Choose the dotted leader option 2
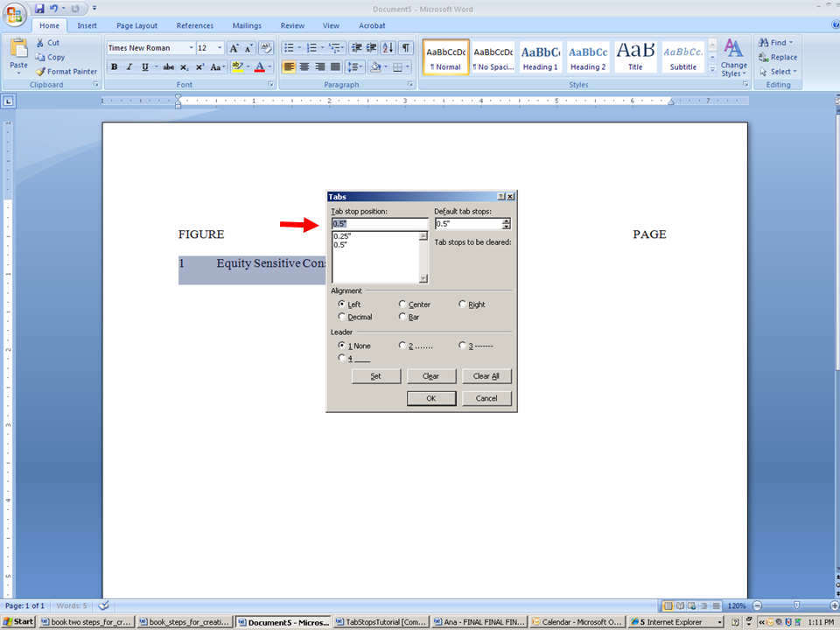 pyautogui.click(x=402, y=346)
